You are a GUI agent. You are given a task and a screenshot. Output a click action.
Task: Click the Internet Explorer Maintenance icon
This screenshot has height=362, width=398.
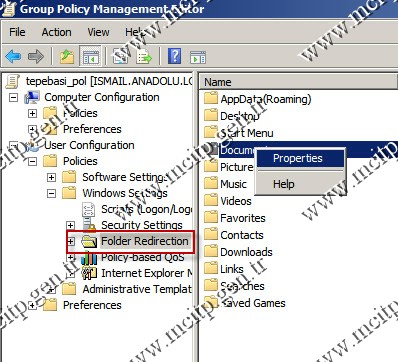89,273
